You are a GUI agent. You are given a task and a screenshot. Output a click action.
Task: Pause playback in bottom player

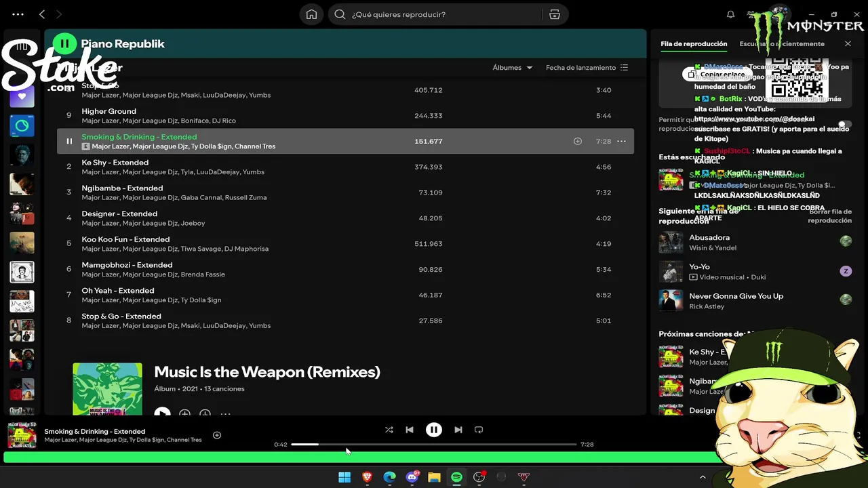click(434, 430)
